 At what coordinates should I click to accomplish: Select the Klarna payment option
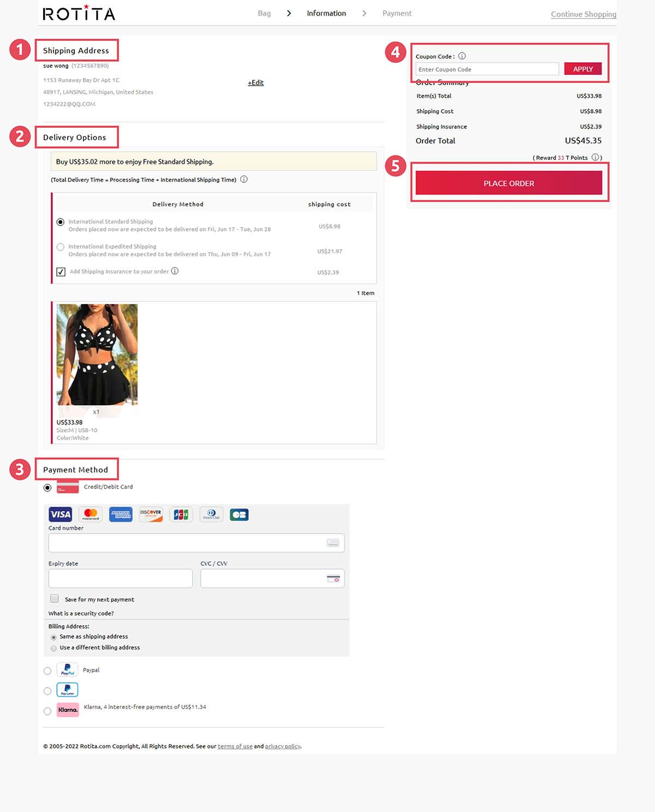coord(47,711)
